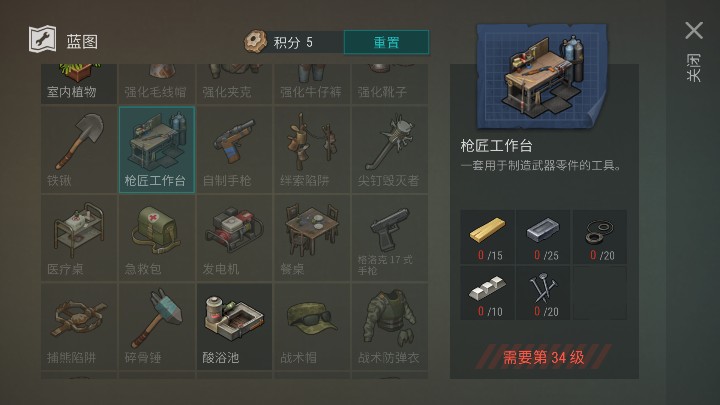720x405 pixels.
Task: Open the 战术防弹衣 tactical vest blueprint
Action: [390, 326]
